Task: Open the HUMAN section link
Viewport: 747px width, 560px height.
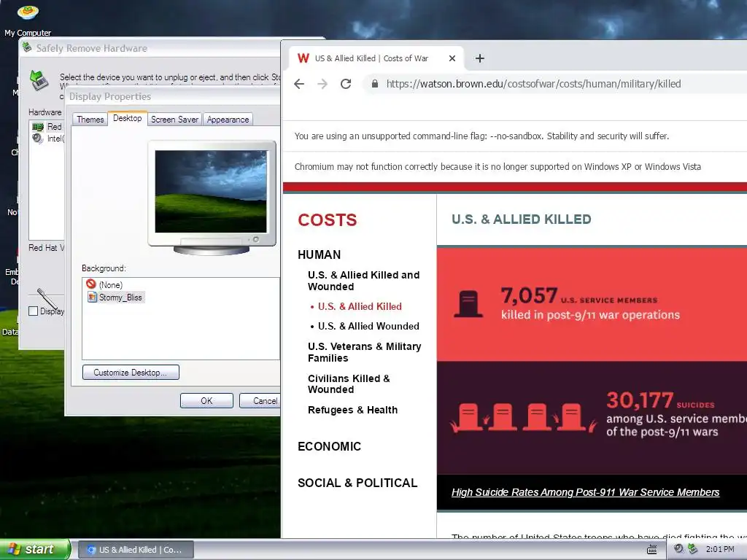Action: pos(320,254)
